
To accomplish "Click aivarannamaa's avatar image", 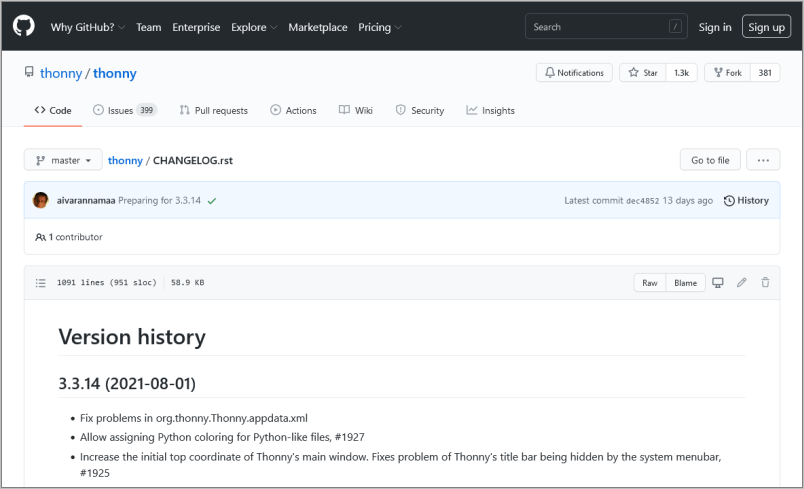I will pyautogui.click(x=41, y=200).
